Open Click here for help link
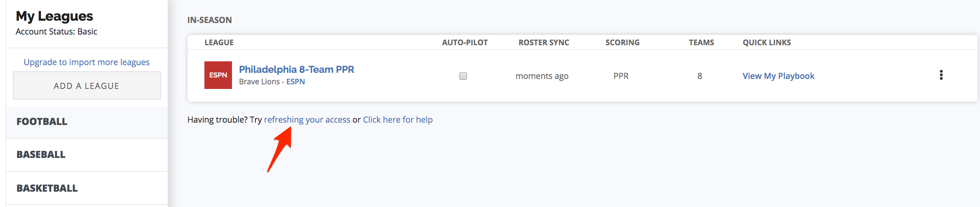The width and height of the screenshot is (980, 207). click(398, 120)
